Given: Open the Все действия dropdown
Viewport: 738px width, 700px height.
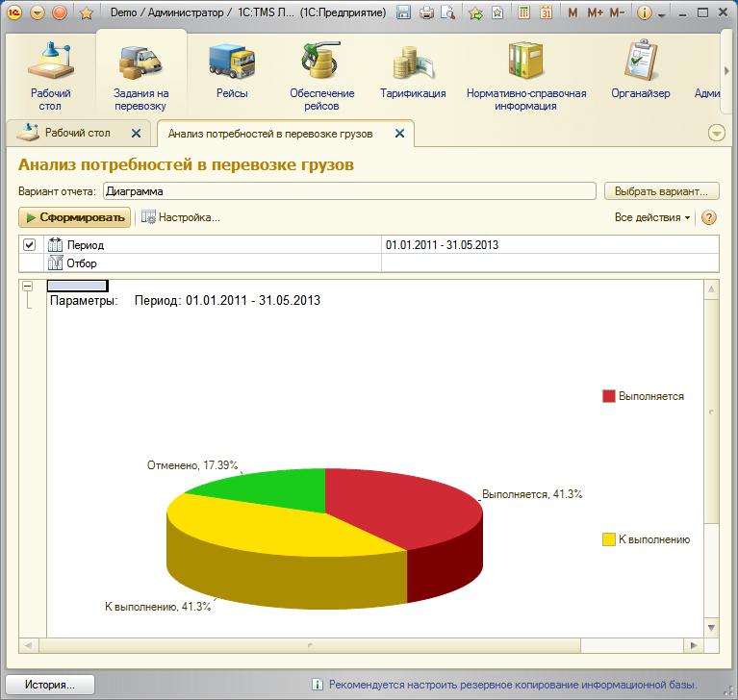Looking at the screenshot, I should pos(652,217).
